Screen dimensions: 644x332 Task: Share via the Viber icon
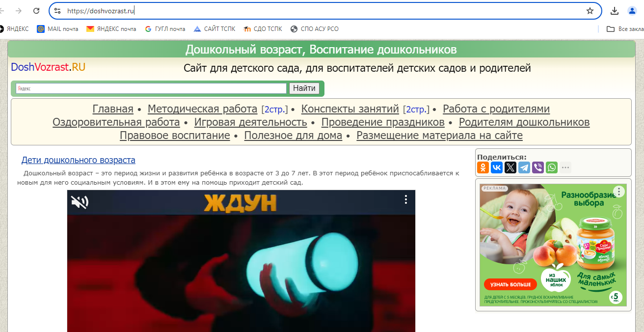coord(538,167)
